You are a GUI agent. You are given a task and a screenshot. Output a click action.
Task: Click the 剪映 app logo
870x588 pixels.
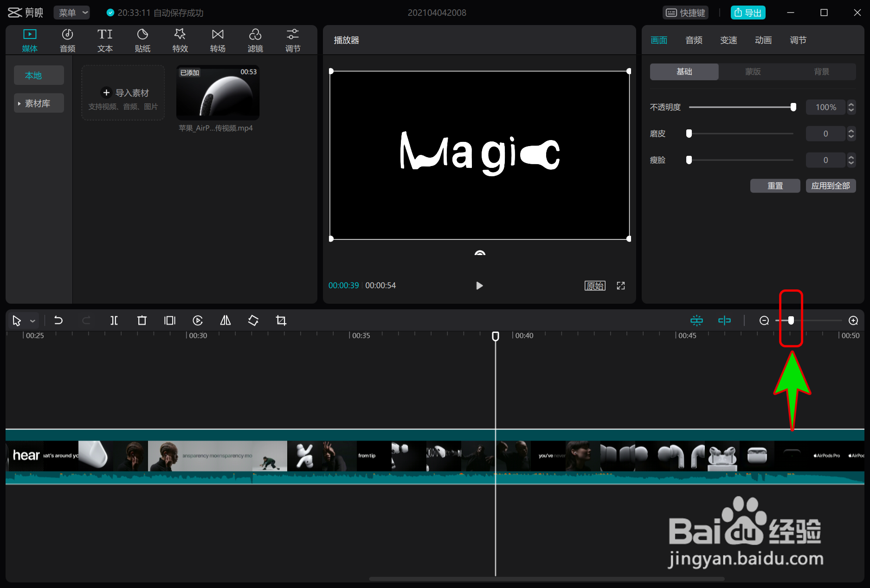coord(26,13)
